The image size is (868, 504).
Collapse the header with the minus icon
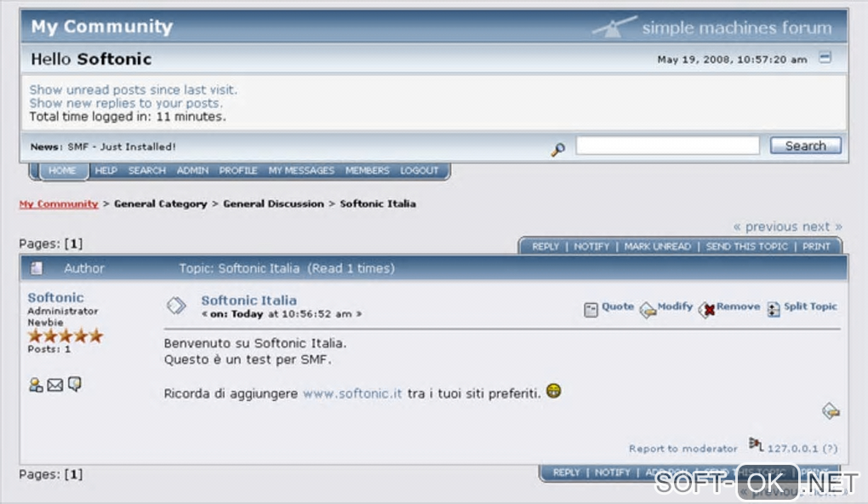click(x=825, y=58)
